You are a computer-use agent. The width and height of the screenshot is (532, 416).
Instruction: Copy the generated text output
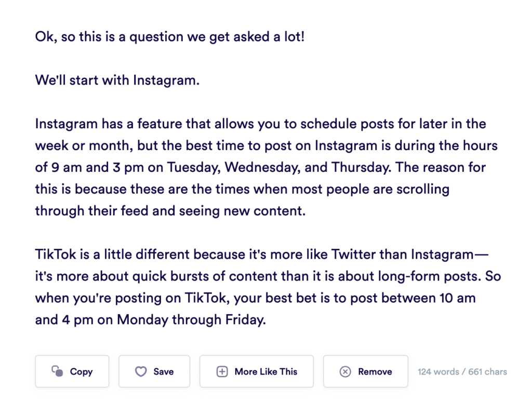[x=72, y=371]
